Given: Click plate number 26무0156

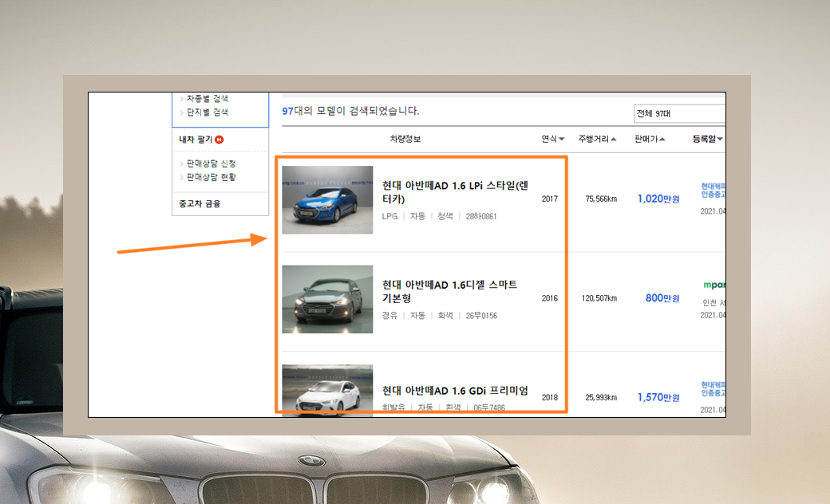Looking at the screenshot, I should (481, 316).
